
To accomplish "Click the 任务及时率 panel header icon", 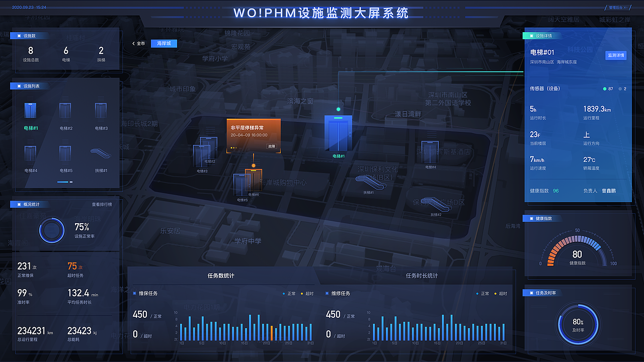I will [x=531, y=293].
